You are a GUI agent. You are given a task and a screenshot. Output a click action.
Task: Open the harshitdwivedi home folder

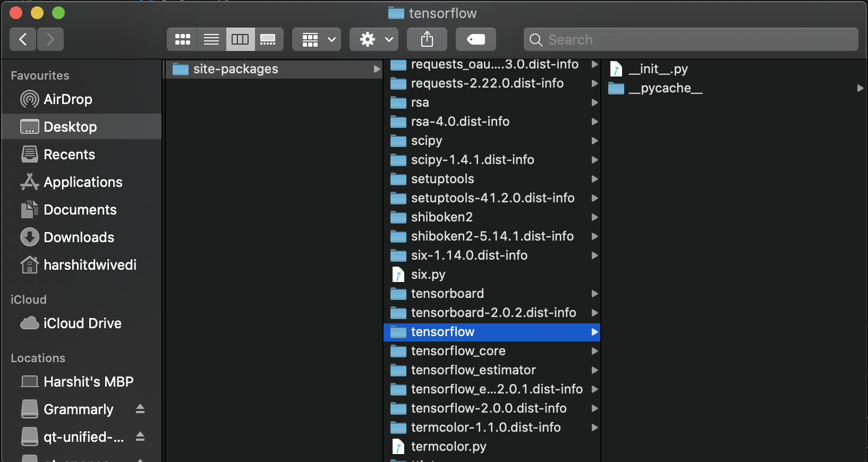(81, 265)
